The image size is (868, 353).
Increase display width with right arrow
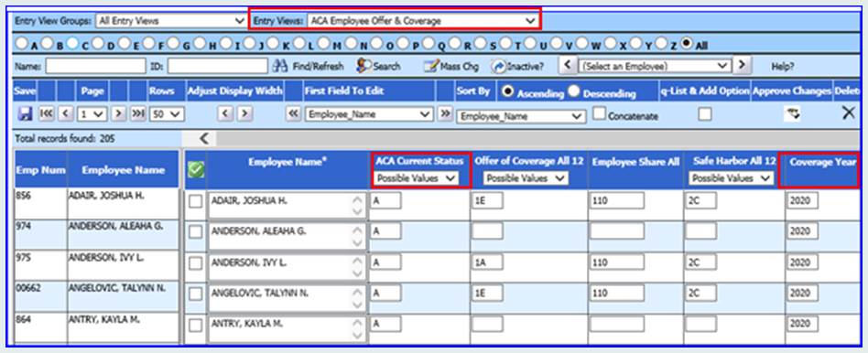pos(244,114)
